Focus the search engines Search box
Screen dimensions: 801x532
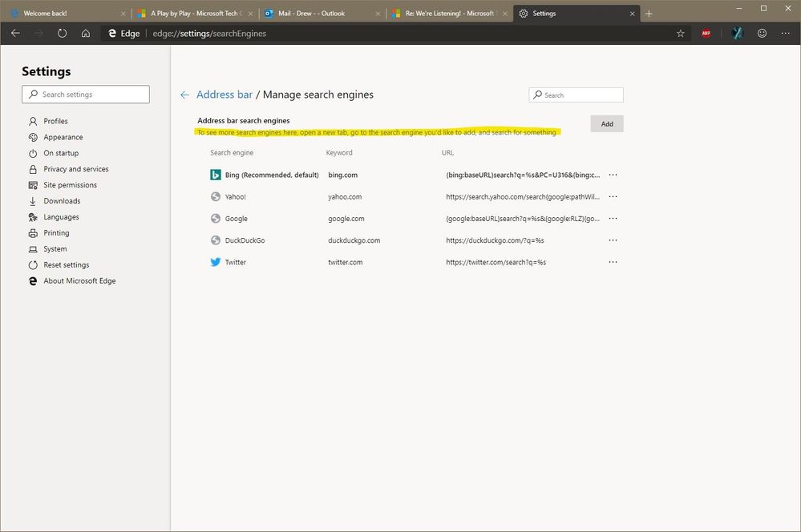click(x=576, y=95)
